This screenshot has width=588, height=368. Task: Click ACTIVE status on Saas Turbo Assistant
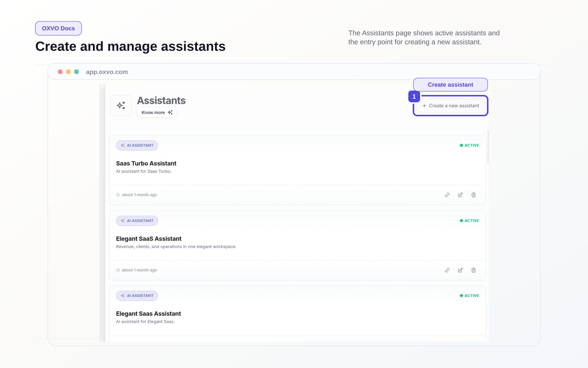point(469,145)
